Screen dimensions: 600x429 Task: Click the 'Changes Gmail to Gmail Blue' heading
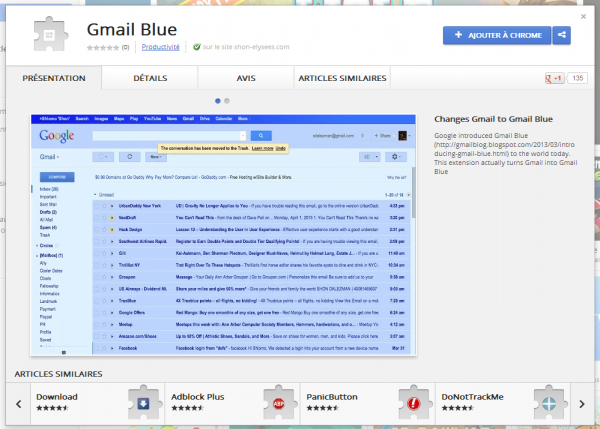point(493,119)
